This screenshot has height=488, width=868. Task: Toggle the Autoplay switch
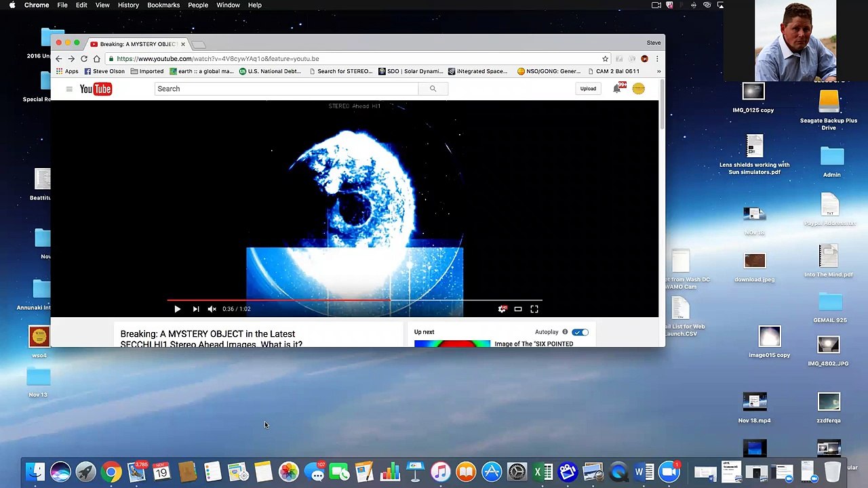[580, 332]
